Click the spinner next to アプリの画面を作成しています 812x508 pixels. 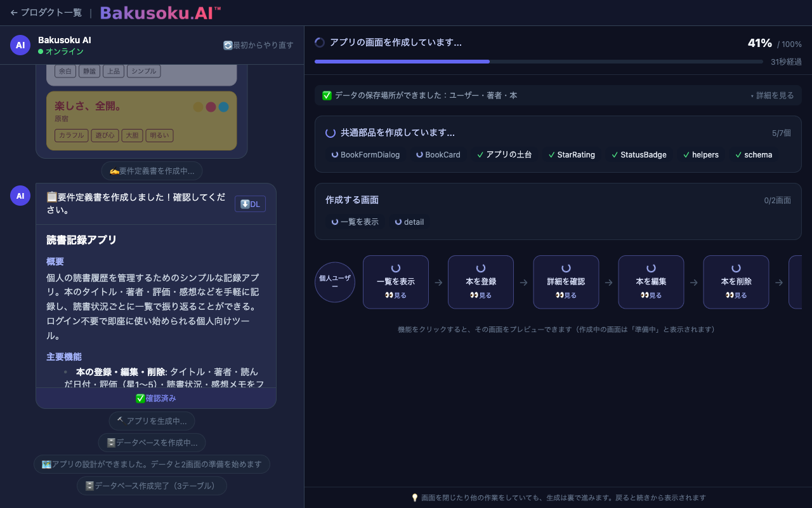tap(320, 43)
